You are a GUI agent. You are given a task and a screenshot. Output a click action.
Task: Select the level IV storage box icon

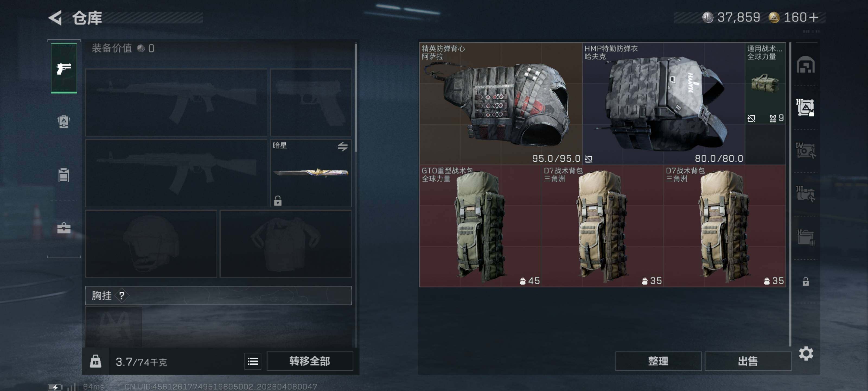tap(806, 150)
